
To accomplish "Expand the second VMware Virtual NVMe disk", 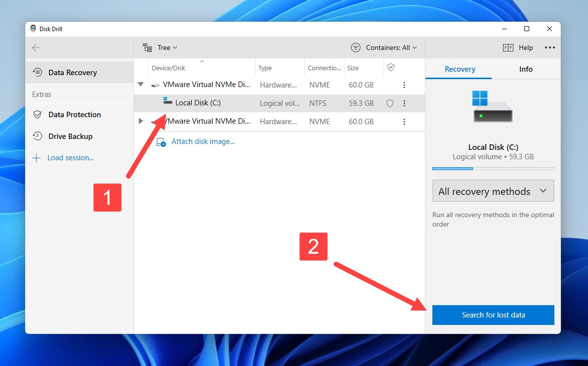I will (x=141, y=121).
